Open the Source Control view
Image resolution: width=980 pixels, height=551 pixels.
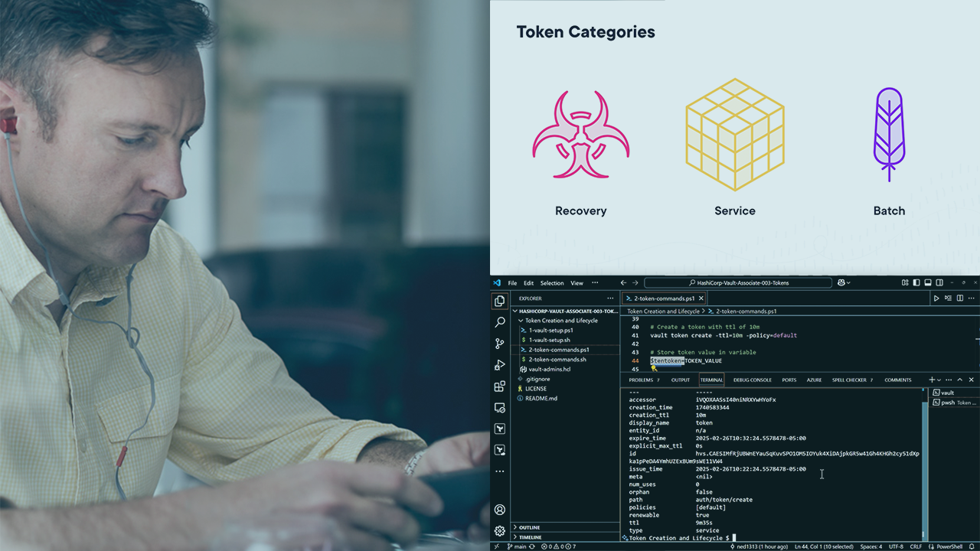[x=500, y=344]
